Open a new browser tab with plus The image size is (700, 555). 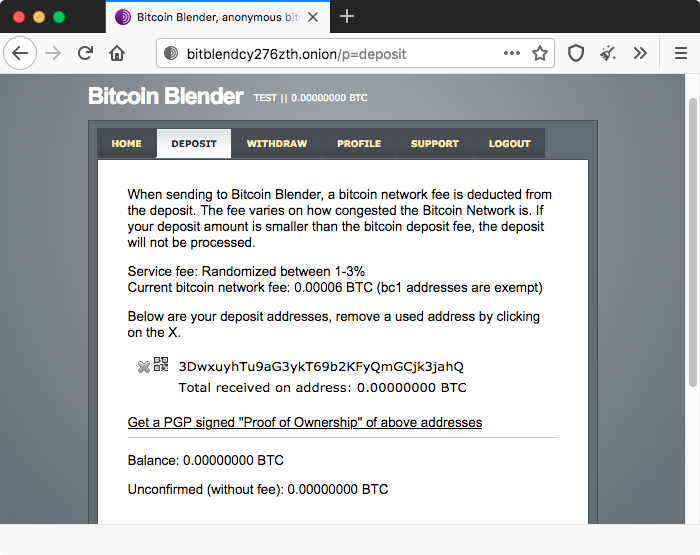click(x=346, y=17)
